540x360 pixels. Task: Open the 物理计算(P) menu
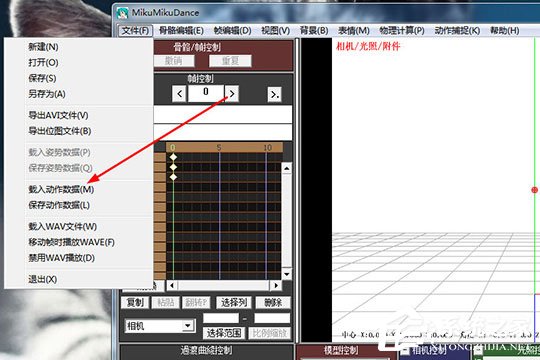tap(402, 31)
